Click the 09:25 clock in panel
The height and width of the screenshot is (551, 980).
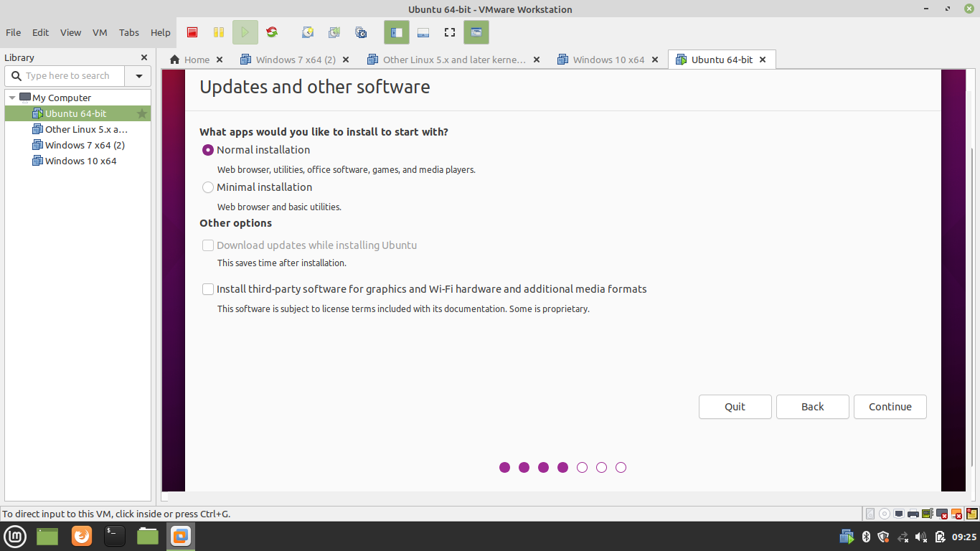(964, 537)
